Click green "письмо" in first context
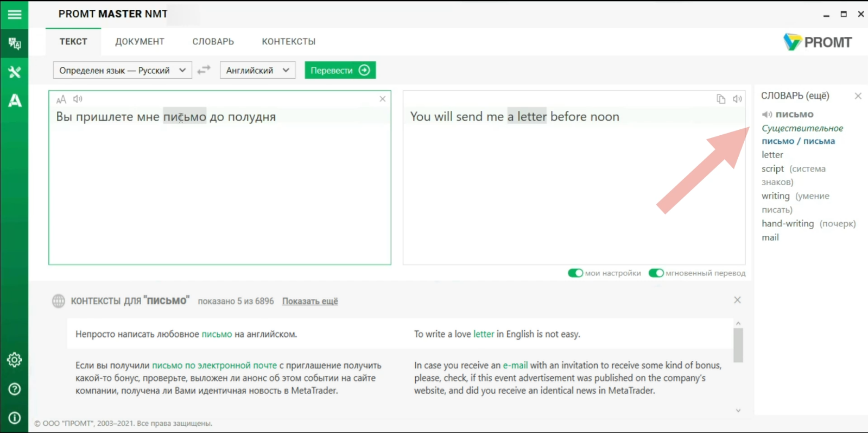868x433 pixels. [217, 334]
